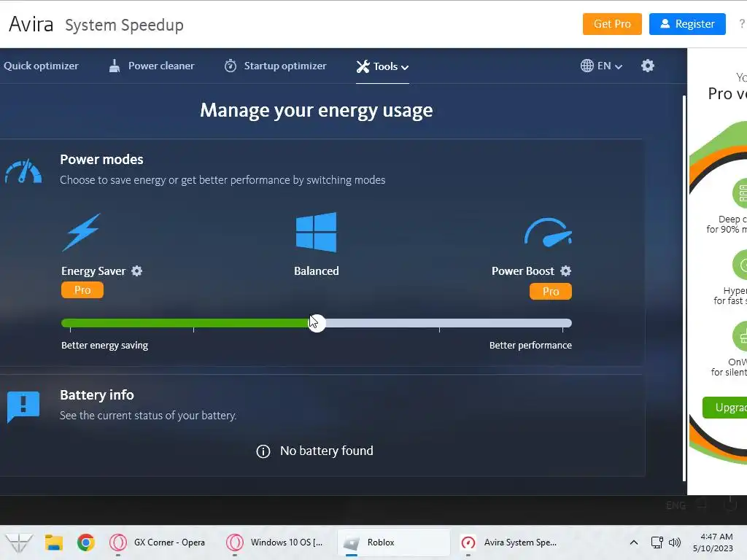Click the taskbar clock showing 4:47 AM
The height and width of the screenshot is (560, 747).
pyautogui.click(x=713, y=542)
